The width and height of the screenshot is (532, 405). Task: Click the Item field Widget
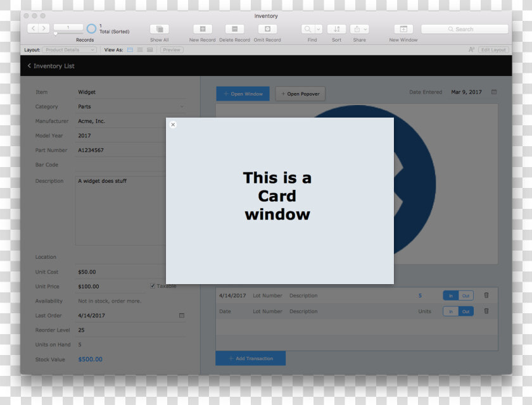click(130, 92)
